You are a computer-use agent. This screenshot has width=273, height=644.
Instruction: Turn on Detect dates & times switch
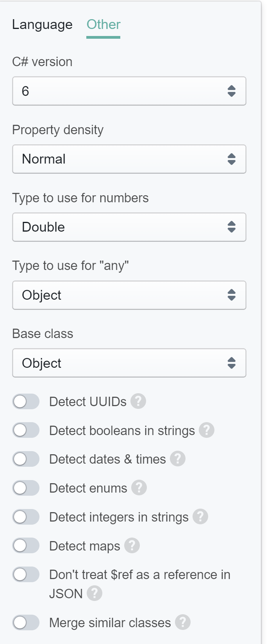[x=26, y=459]
